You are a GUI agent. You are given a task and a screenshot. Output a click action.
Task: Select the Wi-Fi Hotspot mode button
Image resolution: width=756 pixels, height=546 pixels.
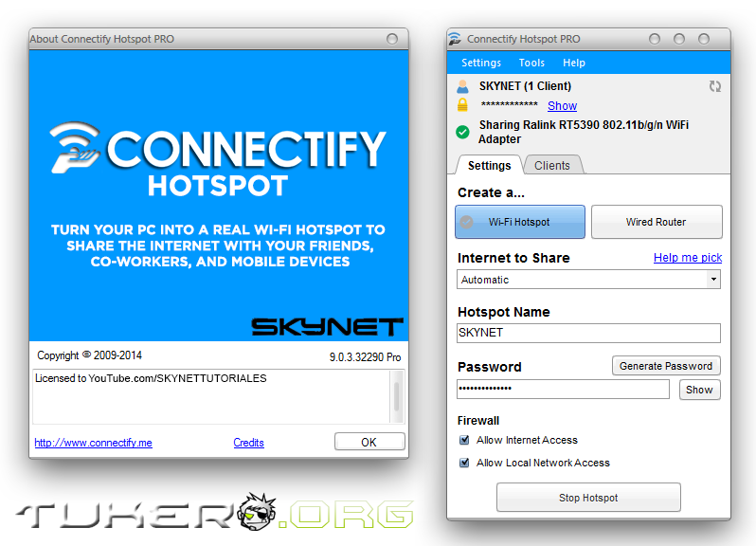(x=520, y=222)
